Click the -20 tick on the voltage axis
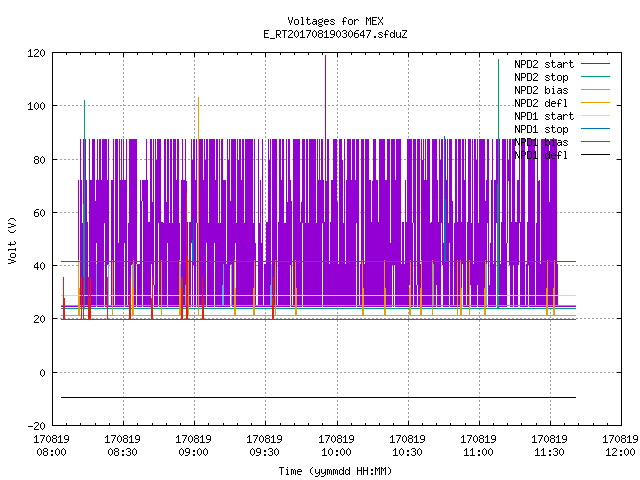640x480 pixels. tap(36, 426)
